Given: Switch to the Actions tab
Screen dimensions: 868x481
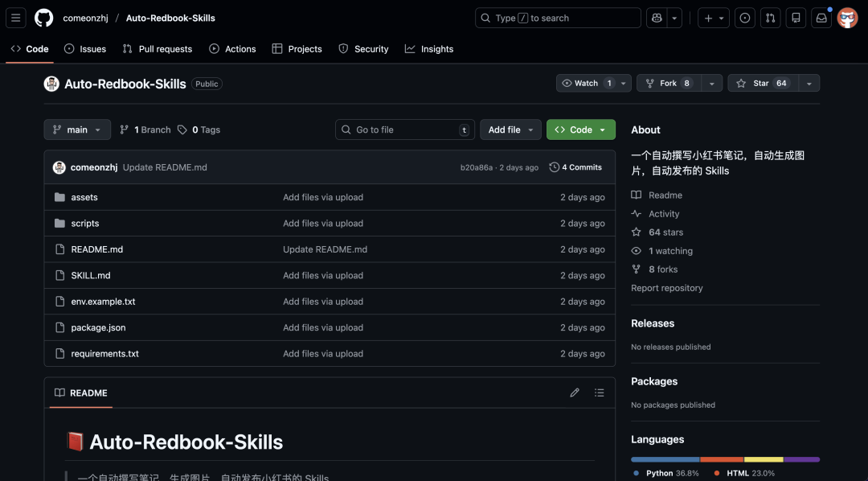Looking at the screenshot, I should (x=232, y=48).
